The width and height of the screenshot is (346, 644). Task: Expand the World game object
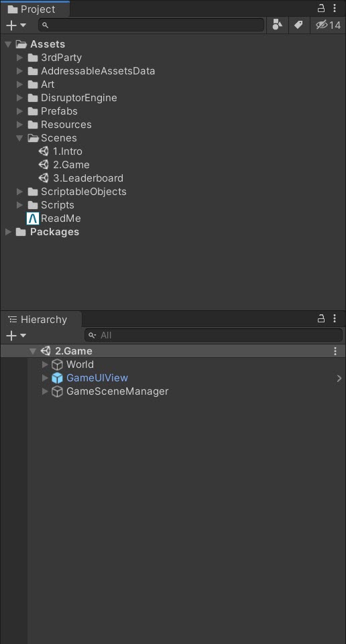tap(45, 365)
